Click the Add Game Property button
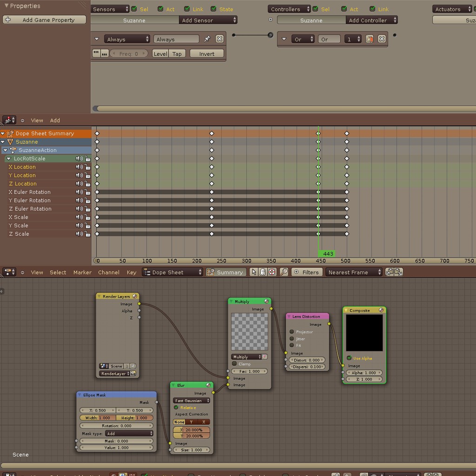This screenshot has height=476, width=476. pos(44,20)
